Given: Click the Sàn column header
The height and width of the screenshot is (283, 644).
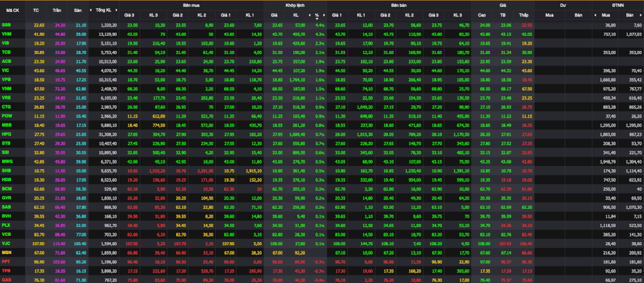Looking at the screenshot, I should point(77,9).
